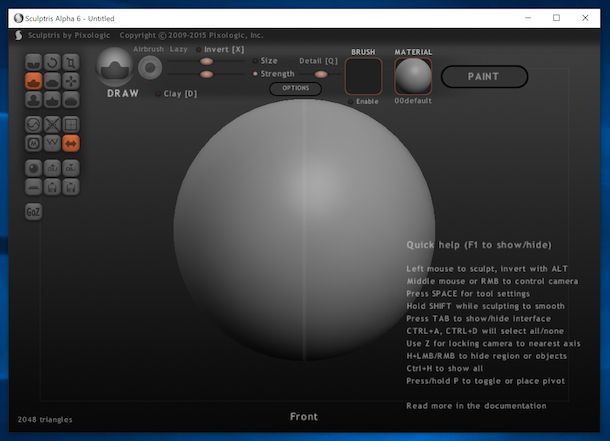Screen dimensions: 610x441
Task: Switch to PAINT mode
Action: [x=484, y=77]
